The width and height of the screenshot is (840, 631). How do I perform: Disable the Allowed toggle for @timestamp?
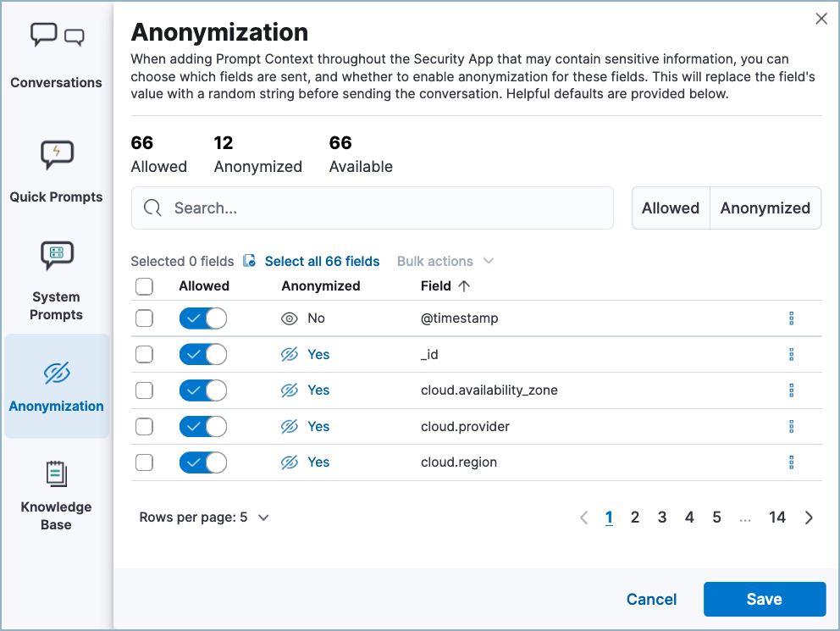[202, 318]
